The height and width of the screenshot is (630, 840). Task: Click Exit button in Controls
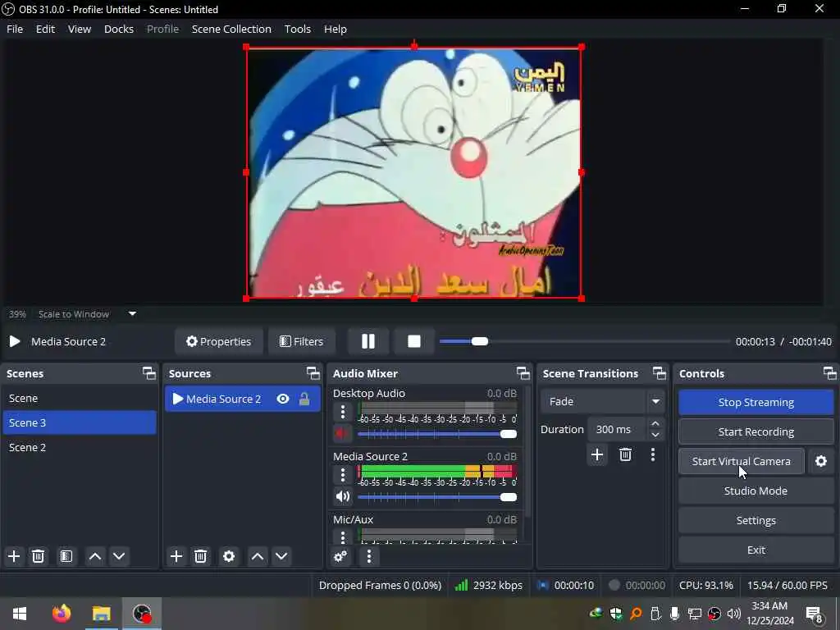[756, 550]
